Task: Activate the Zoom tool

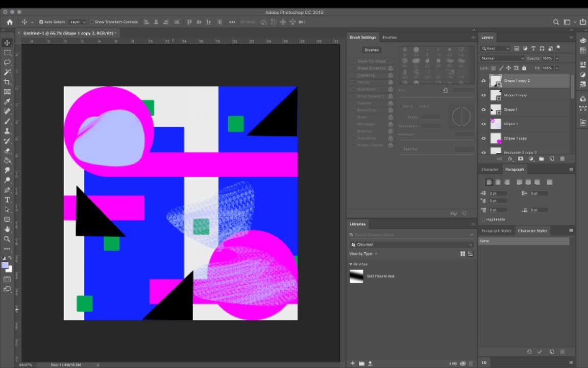Action: (7, 239)
